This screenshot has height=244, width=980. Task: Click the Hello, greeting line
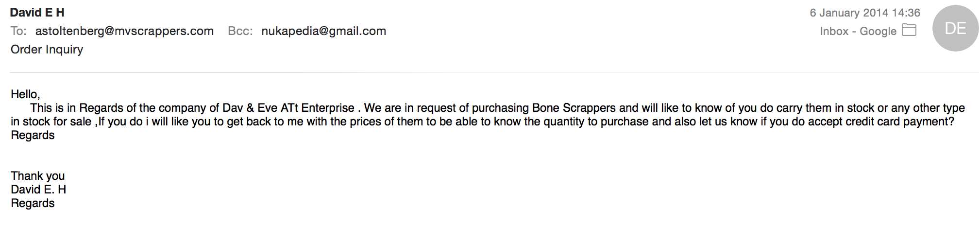click(25, 94)
